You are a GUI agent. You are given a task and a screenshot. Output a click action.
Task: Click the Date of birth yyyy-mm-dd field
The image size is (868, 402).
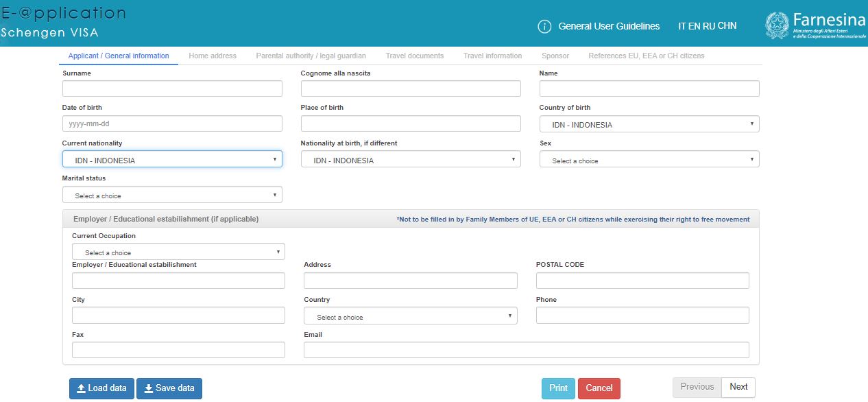pos(172,123)
